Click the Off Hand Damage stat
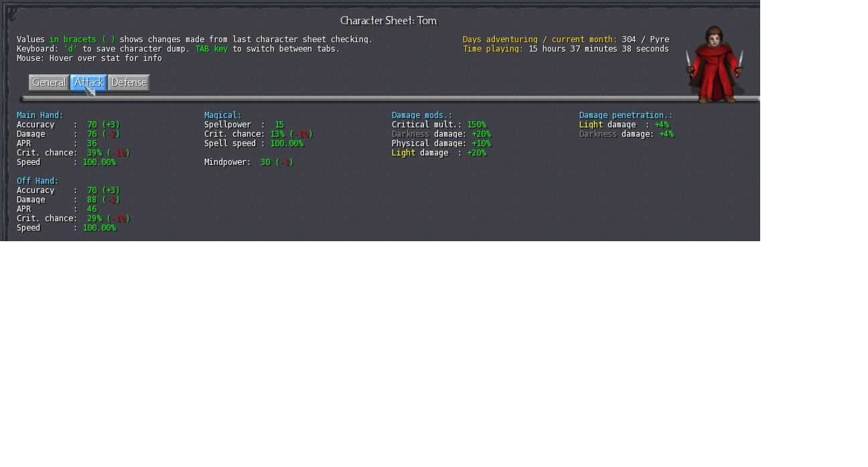This screenshot has height=467, width=868. point(68,200)
